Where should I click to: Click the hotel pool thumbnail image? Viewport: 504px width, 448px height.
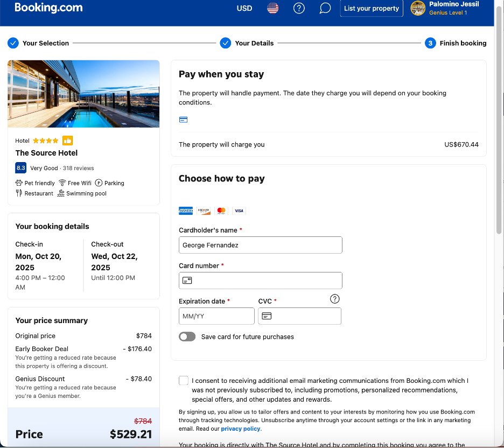(83, 94)
